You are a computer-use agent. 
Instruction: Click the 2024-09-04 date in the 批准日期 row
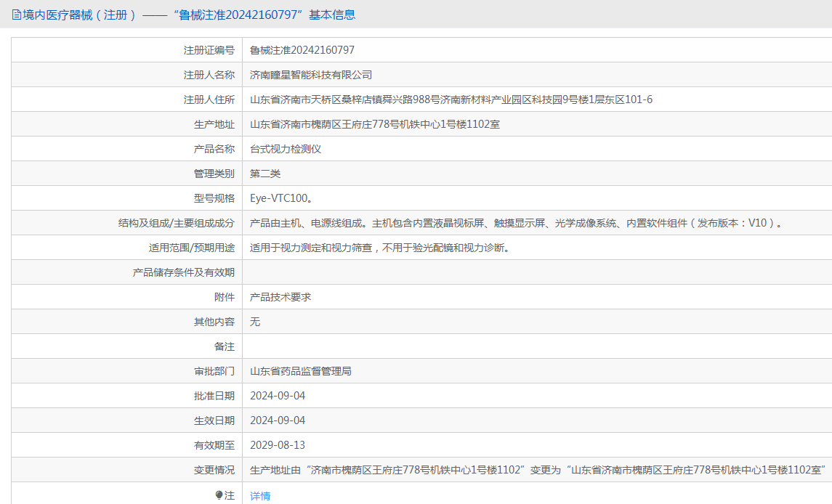pos(278,396)
